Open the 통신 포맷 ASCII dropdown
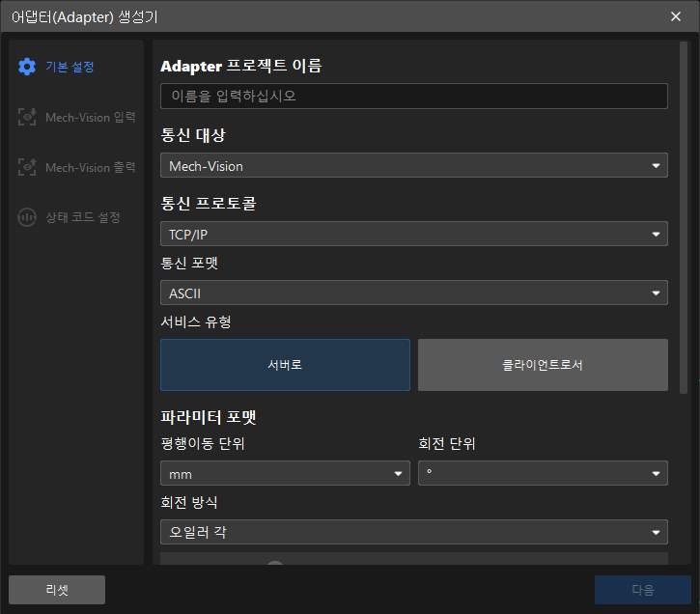This screenshot has width=700, height=614. [x=414, y=293]
